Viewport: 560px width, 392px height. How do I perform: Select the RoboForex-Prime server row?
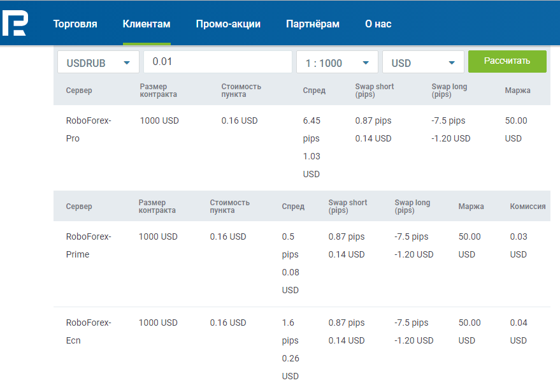pos(88,245)
